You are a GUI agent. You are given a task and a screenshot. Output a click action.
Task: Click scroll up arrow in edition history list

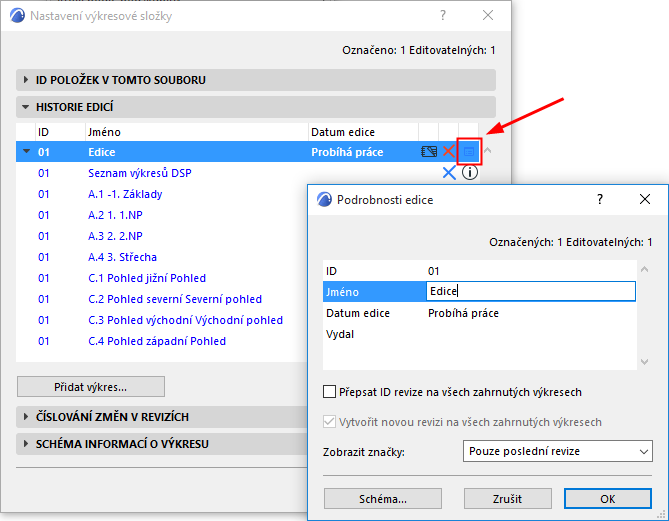pyautogui.click(x=488, y=151)
